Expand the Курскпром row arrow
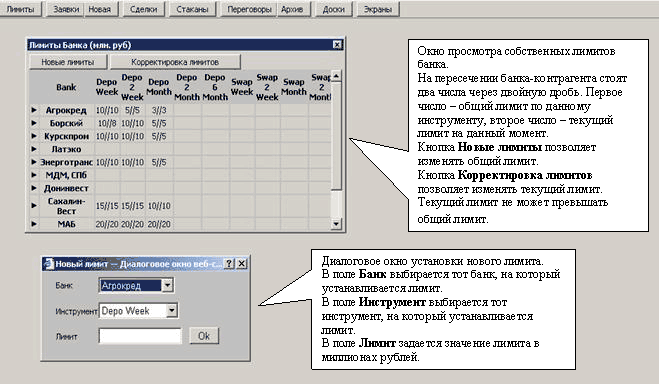The image size is (659, 384). 34,136
